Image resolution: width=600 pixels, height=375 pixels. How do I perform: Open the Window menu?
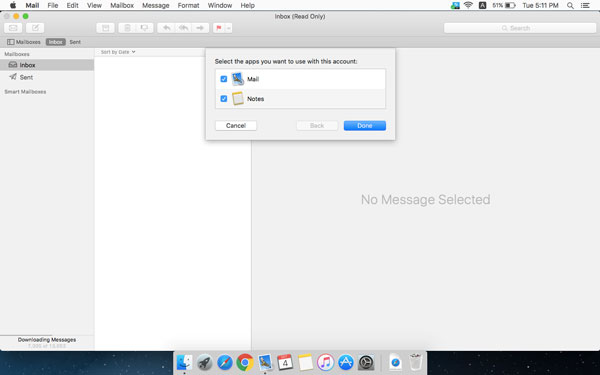pos(220,5)
